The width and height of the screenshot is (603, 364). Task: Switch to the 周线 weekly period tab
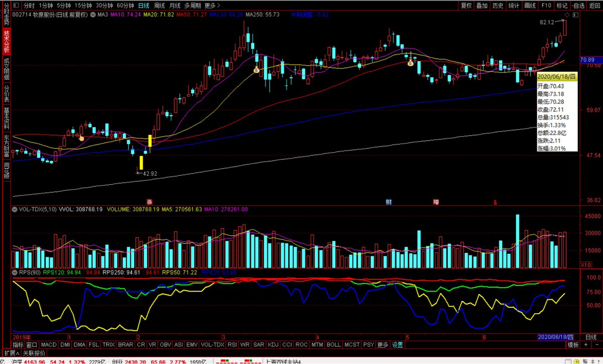click(159, 6)
